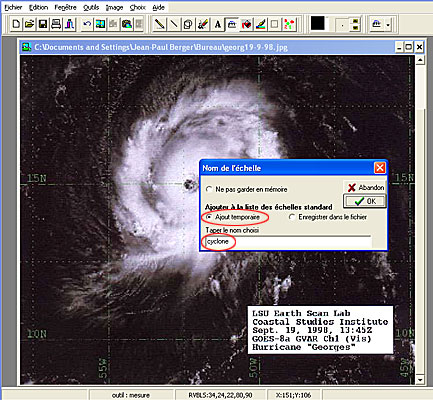This screenshot has height=400, width=433.
Task: Select the Text tool letter A
Action: (x=217, y=24)
